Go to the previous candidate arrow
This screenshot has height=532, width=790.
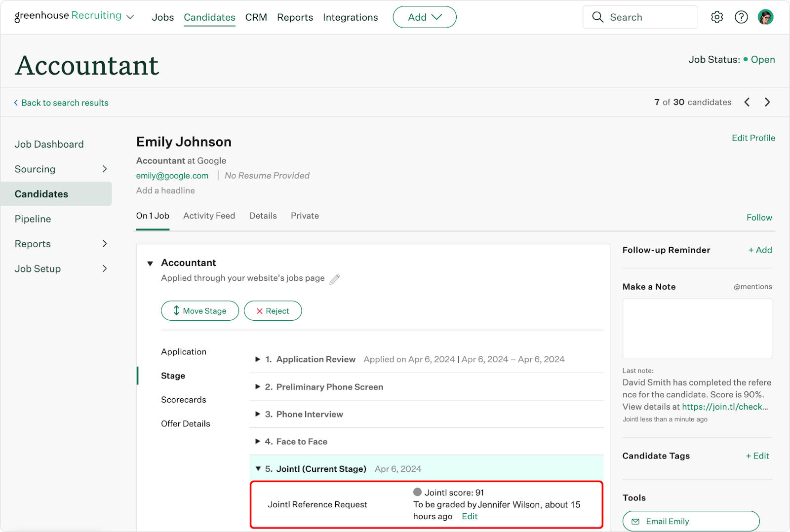pos(747,102)
